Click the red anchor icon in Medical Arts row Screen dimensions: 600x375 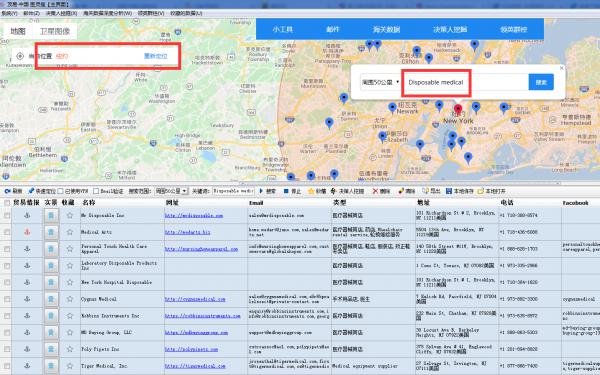coord(27,232)
